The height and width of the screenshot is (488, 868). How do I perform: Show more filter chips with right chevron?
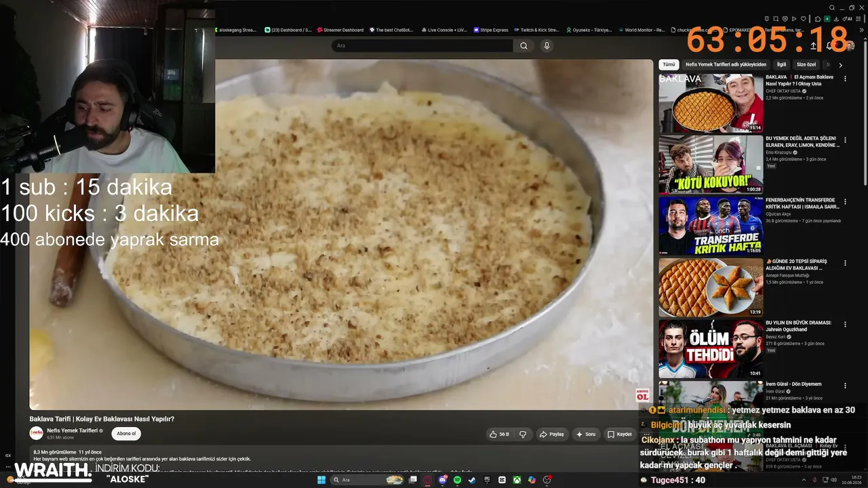pos(840,65)
